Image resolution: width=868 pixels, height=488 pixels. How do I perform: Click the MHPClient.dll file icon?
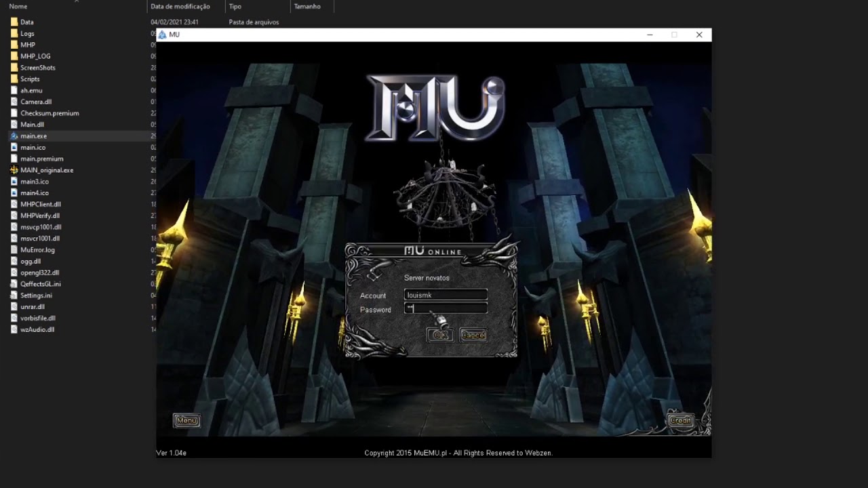(x=14, y=204)
